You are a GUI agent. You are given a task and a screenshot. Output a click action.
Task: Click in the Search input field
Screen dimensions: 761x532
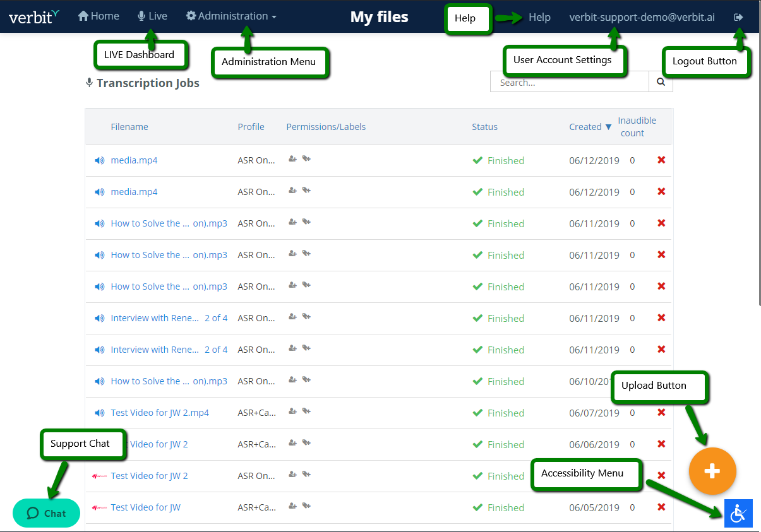click(x=569, y=82)
